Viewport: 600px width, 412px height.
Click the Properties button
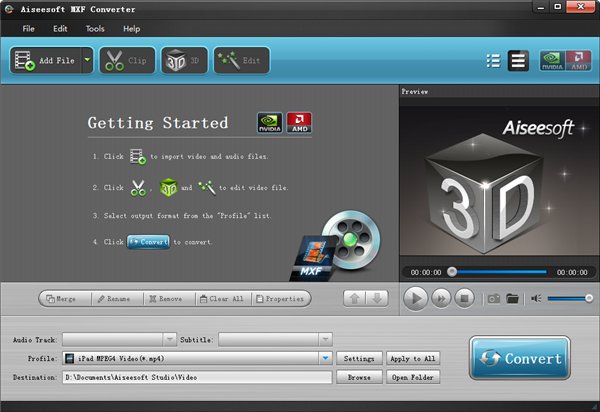280,299
